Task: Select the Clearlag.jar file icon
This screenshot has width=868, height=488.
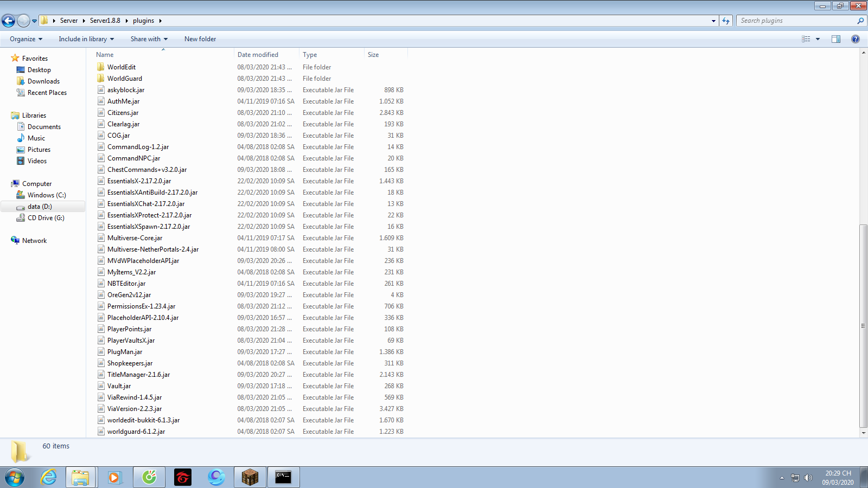Action: click(101, 124)
